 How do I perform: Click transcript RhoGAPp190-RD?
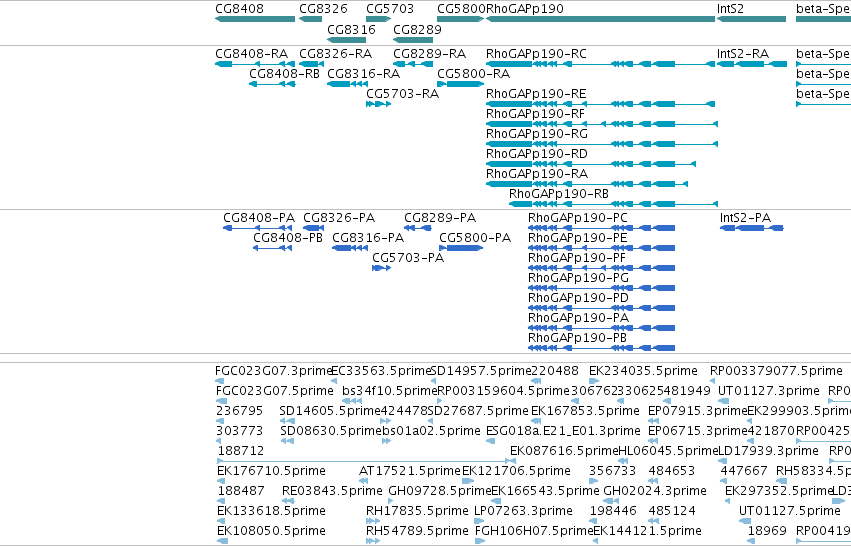click(591, 164)
